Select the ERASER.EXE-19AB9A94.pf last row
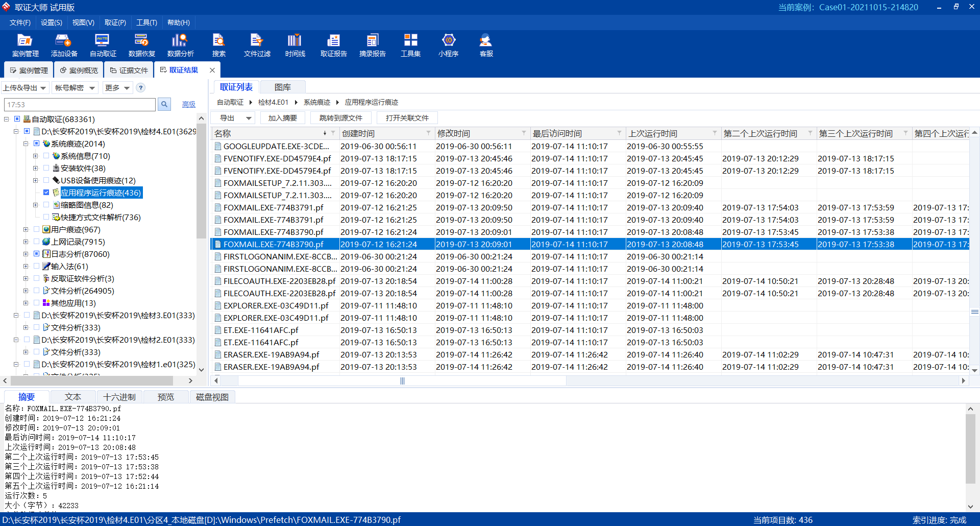The width and height of the screenshot is (980, 526). tap(590, 367)
